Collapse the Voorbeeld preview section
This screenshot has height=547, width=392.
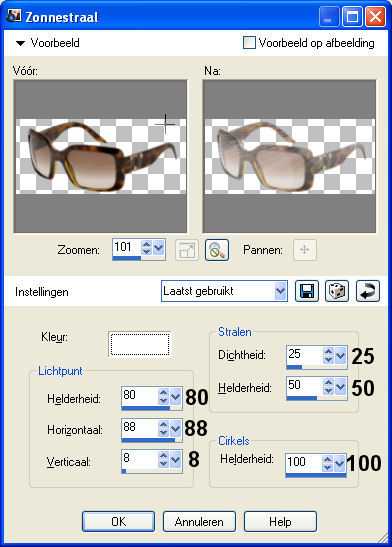tap(21, 43)
